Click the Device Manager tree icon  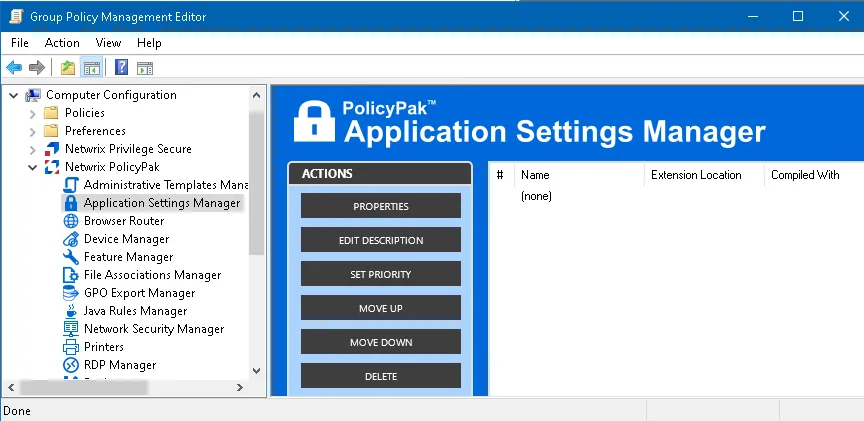[x=71, y=239]
